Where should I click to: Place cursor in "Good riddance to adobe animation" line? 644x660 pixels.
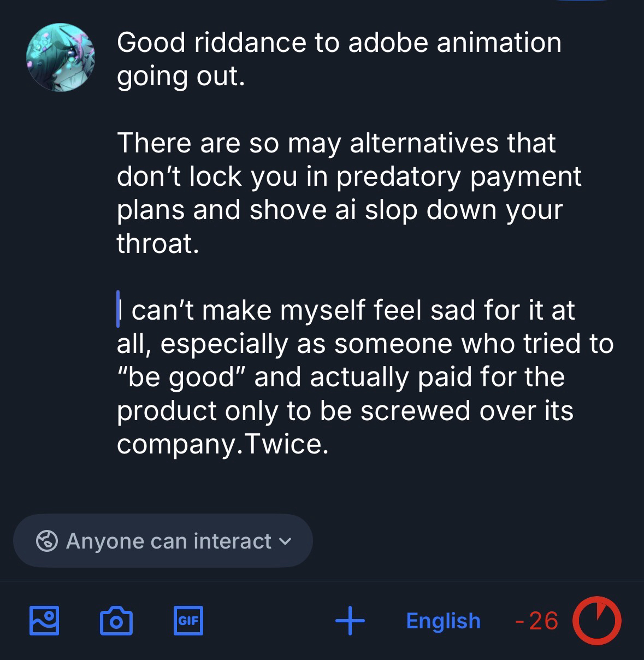pyautogui.click(x=339, y=43)
